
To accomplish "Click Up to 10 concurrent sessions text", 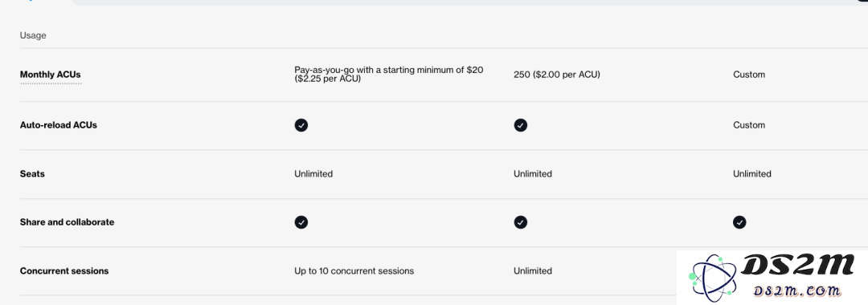I will (x=354, y=270).
